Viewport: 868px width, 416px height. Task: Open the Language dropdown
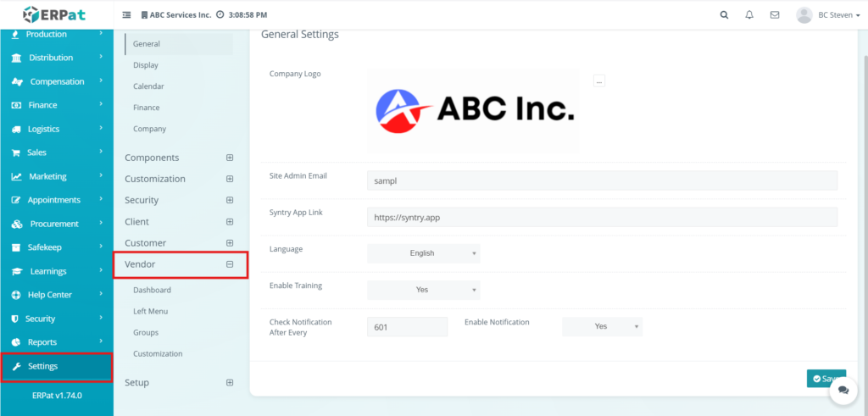[x=423, y=253]
